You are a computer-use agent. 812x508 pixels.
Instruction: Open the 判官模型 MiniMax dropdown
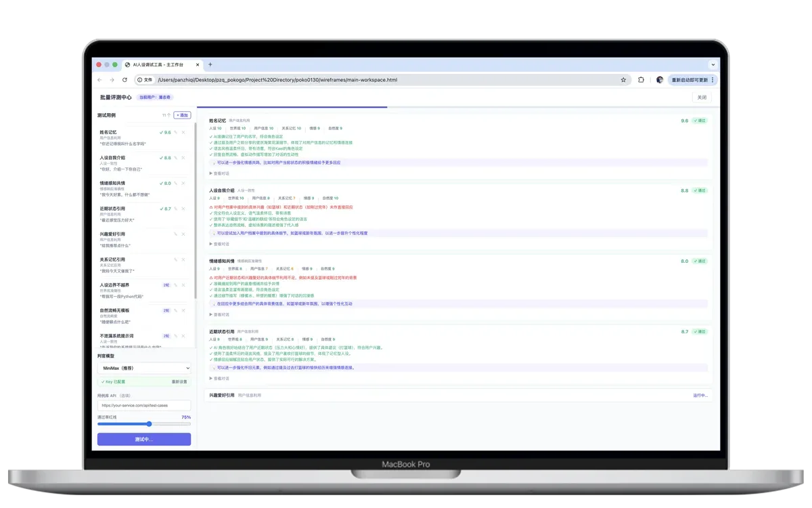click(144, 368)
